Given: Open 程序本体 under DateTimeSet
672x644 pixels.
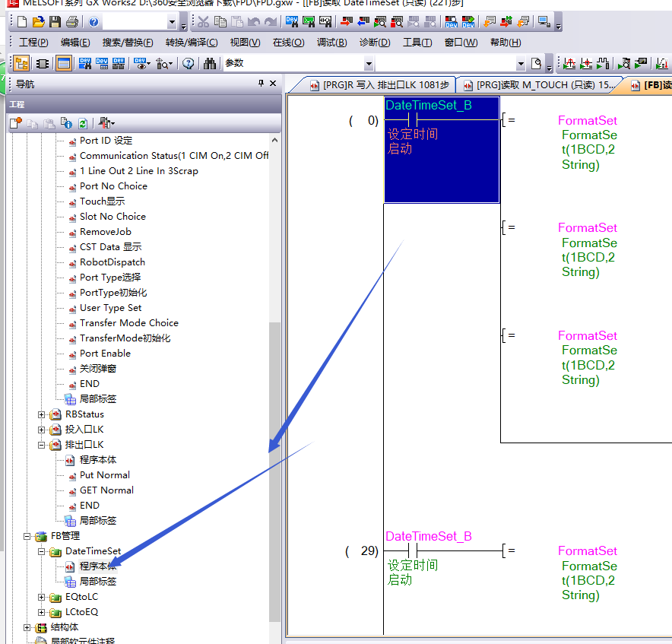Looking at the screenshot, I should coord(98,566).
